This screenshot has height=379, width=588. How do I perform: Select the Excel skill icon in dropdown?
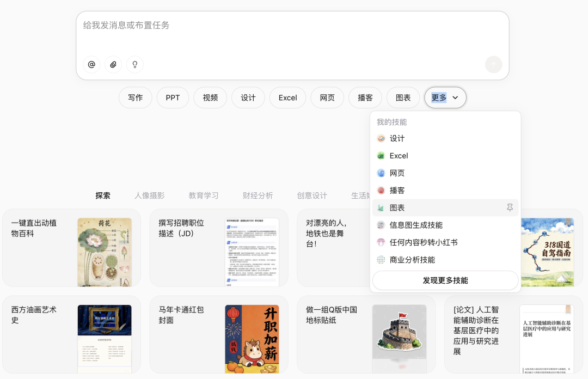(381, 156)
